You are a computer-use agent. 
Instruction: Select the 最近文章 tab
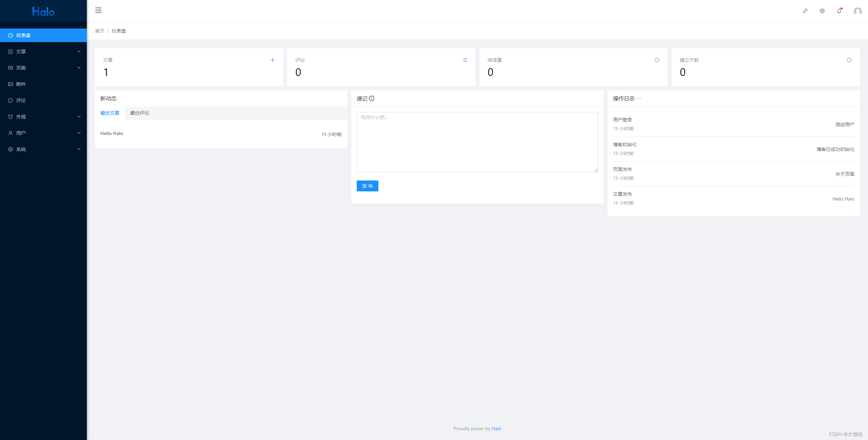110,113
